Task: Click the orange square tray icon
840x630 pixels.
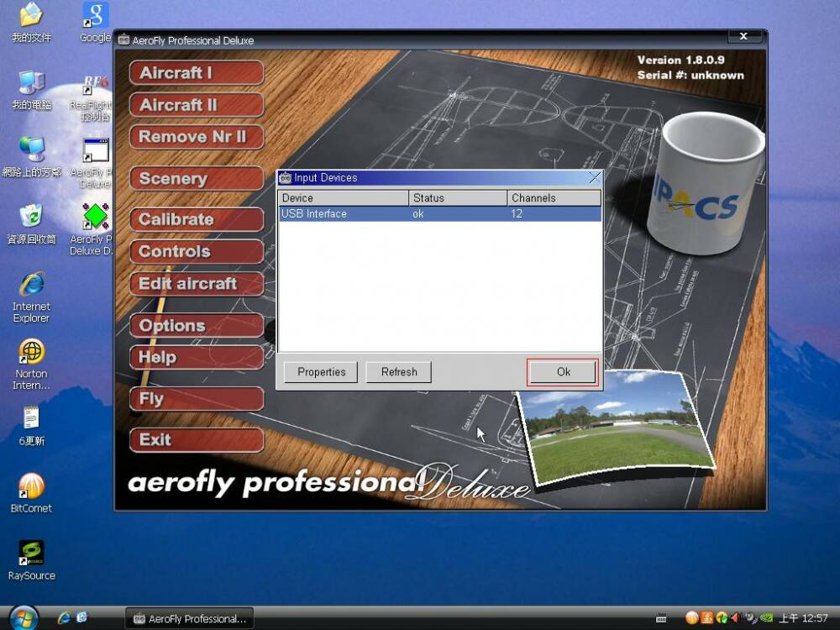Action: pyautogui.click(x=706, y=618)
